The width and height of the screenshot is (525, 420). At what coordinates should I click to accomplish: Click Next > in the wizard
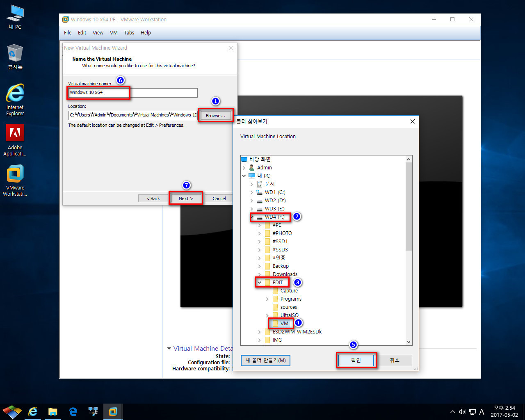click(x=186, y=198)
